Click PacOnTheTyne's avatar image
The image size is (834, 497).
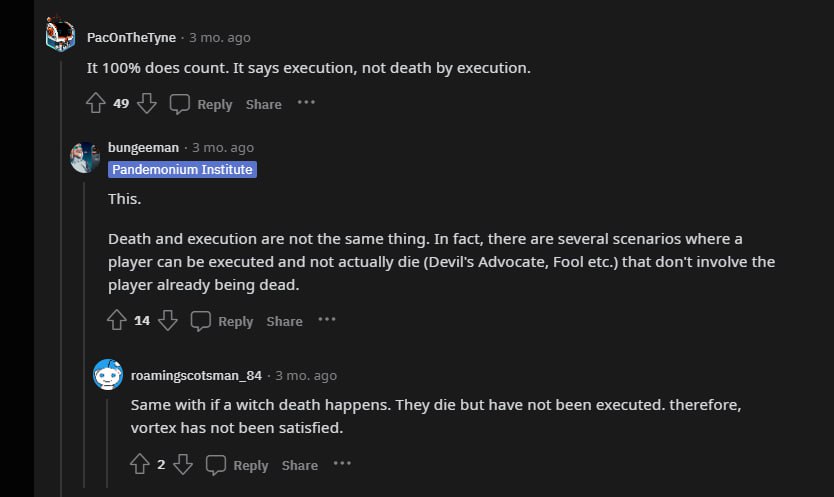61,35
